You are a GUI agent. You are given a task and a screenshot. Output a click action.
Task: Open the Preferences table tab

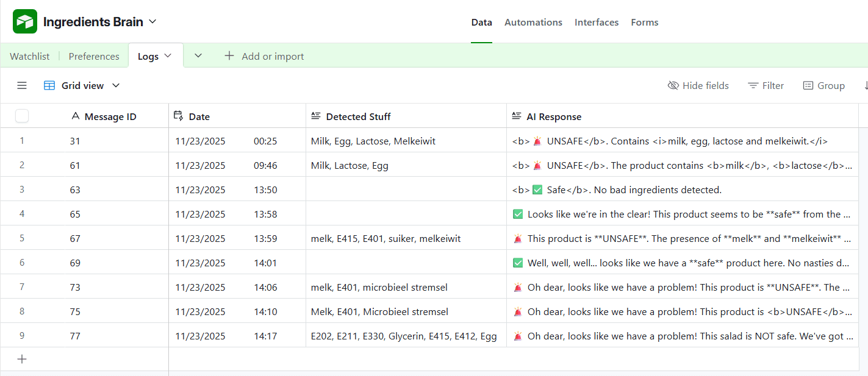pos(94,56)
